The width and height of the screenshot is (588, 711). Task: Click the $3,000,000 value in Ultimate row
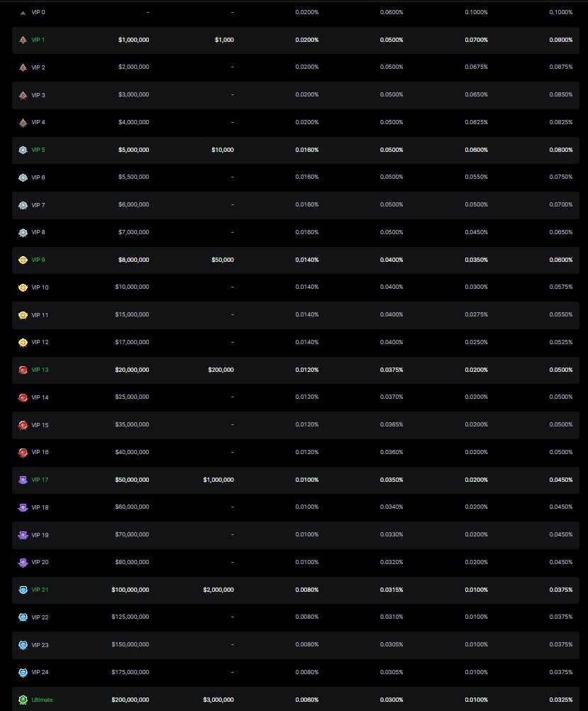(218, 700)
